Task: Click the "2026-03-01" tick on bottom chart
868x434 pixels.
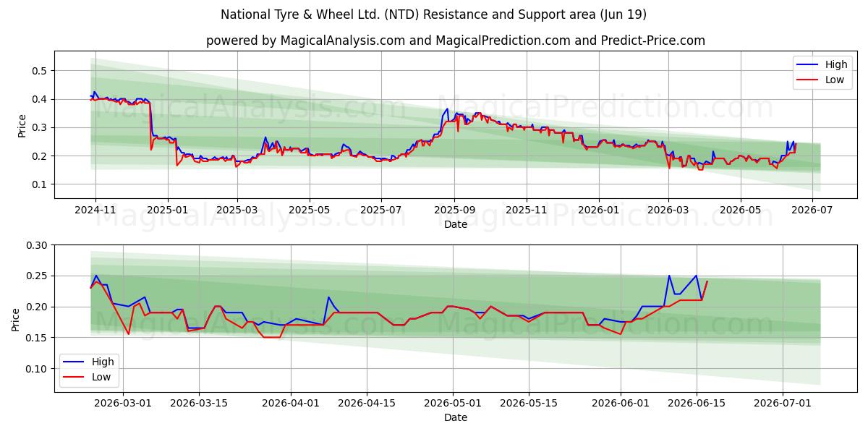Action: pos(123,403)
